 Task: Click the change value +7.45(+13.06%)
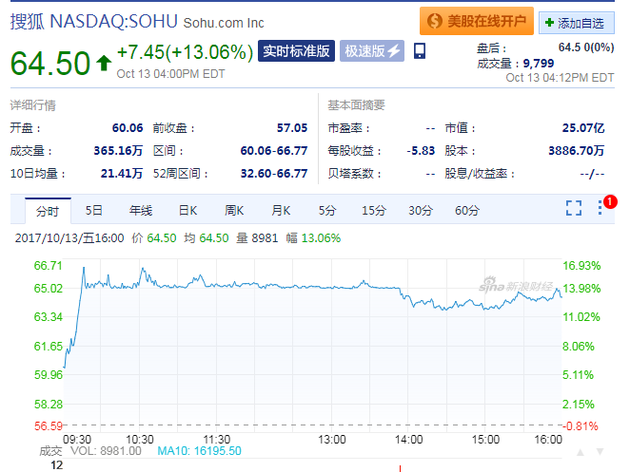click(x=185, y=52)
